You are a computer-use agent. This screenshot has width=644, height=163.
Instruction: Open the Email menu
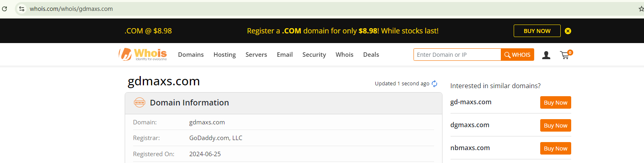pyautogui.click(x=285, y=55)
